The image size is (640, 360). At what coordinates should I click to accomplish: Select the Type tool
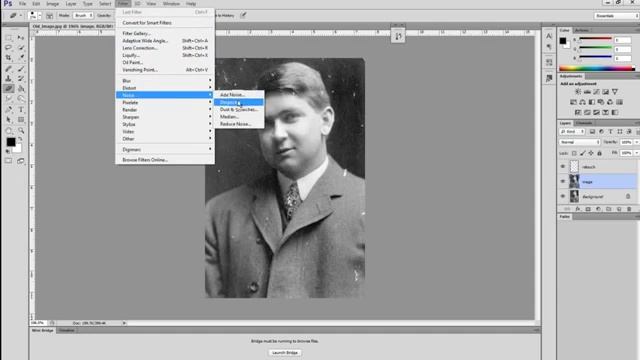21,109
